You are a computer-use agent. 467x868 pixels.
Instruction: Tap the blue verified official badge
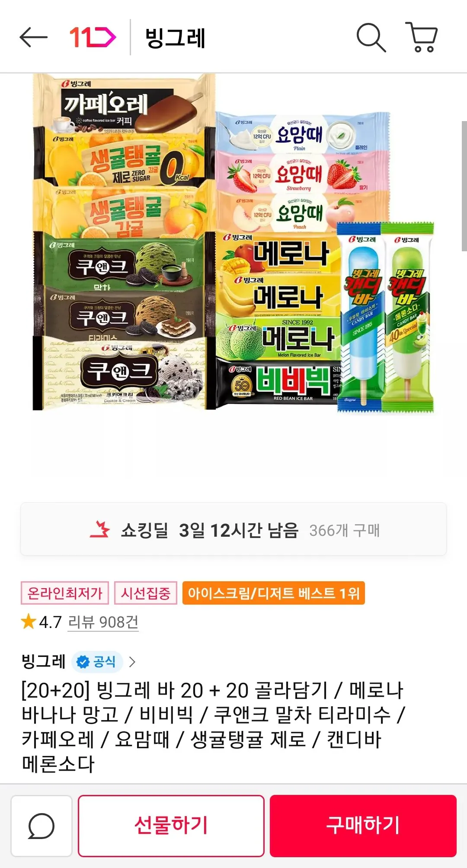pos(97,661)
